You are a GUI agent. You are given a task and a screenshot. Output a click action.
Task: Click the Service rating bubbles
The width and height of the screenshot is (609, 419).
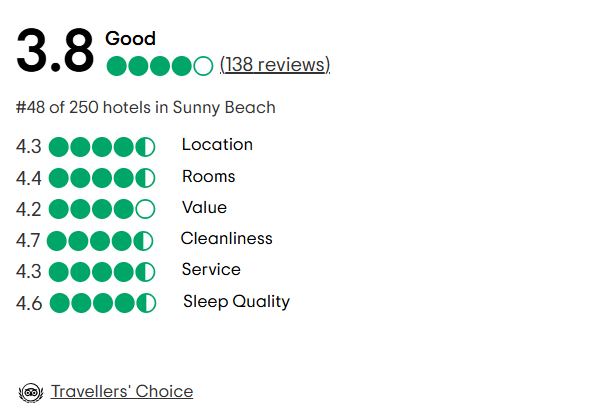(102, 271)
